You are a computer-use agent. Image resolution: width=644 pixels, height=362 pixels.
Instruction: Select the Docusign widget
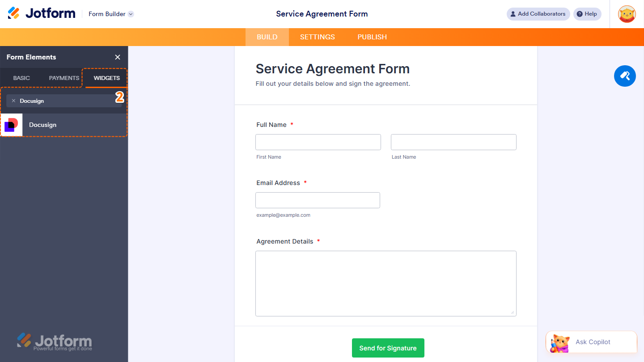point(64,125)
